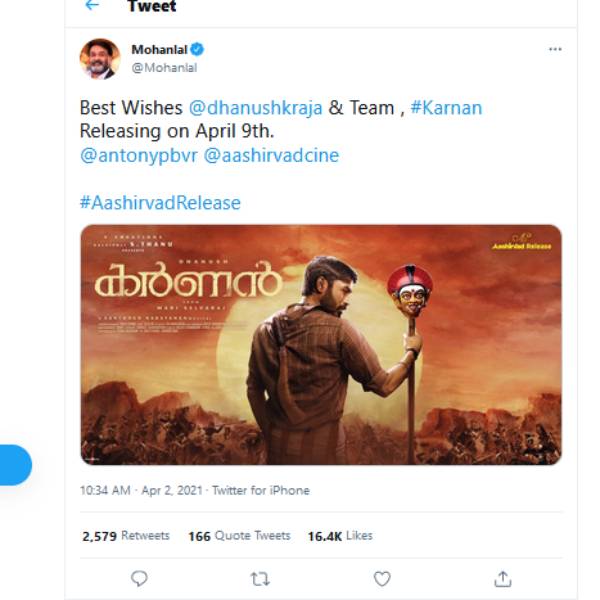Image resolution: width=600 pixels, height=600 pixels.
Task: Open the tweet more options menu
Action: (x=555, y=49)
